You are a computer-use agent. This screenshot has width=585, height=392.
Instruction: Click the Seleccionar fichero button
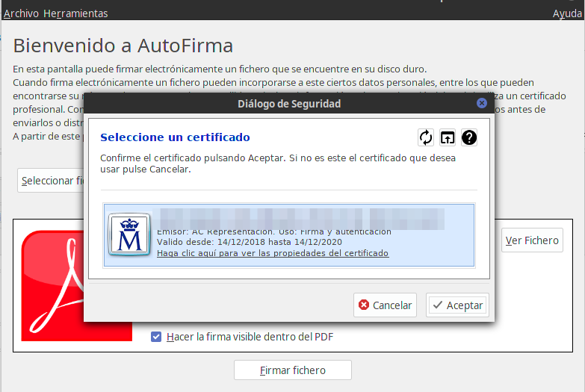click(51, 181)
